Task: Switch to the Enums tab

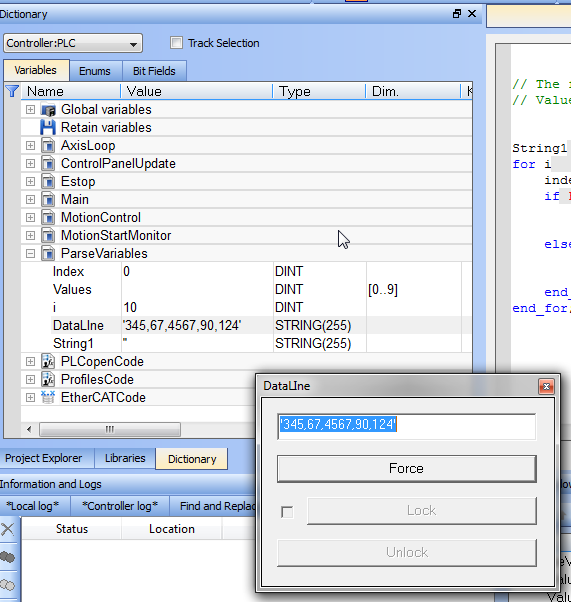Action: [95, 71]
